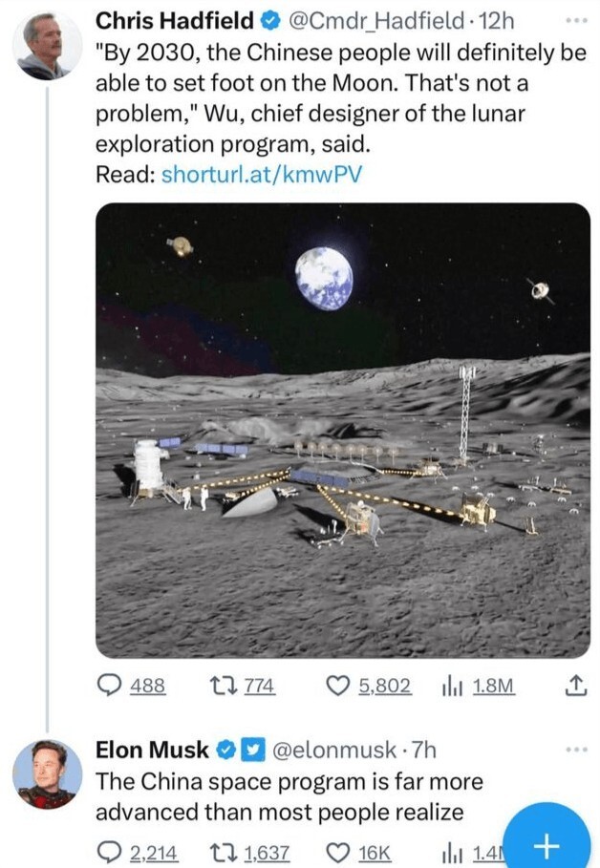View analytics for Hadfield's tweet
The width and height of the screenshot is (600, 868).
pos(451,685)
